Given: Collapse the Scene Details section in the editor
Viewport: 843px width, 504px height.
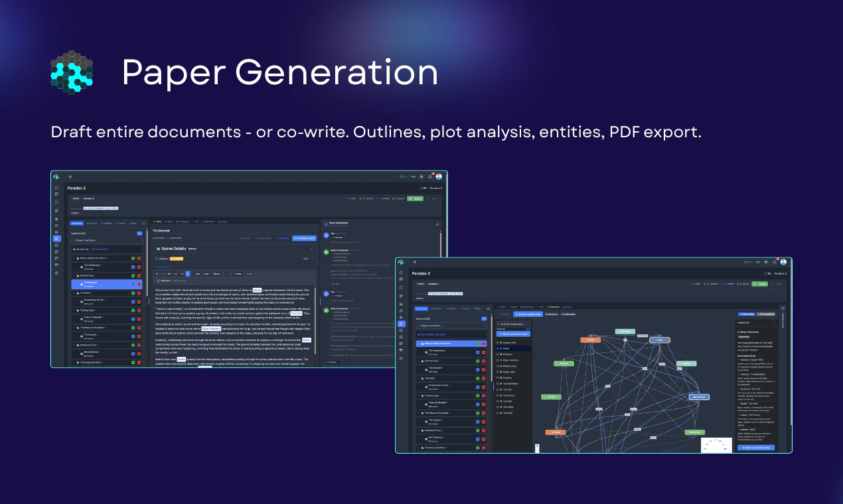Looking at the screenshot, I should click(x=311, y=249).
